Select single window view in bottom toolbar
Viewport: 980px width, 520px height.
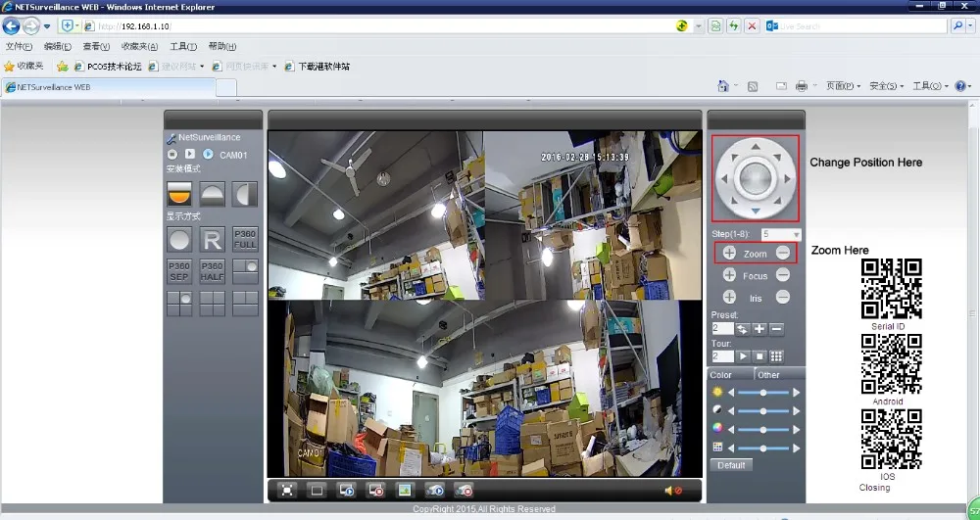point(317,491)
